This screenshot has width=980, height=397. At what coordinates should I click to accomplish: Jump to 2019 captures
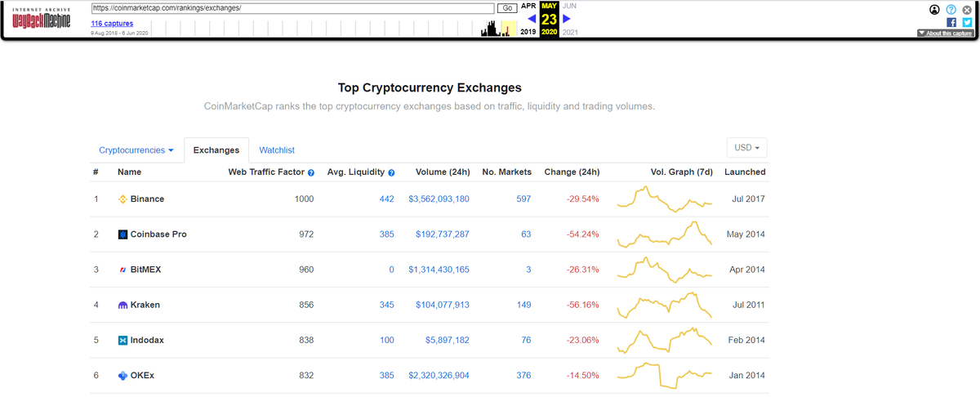(528, 32)
